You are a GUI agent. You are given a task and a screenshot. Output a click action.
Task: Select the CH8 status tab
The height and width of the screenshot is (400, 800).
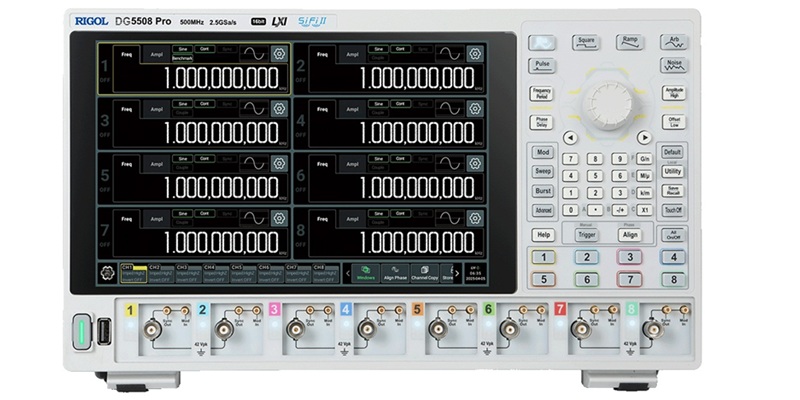pos(326,273)
